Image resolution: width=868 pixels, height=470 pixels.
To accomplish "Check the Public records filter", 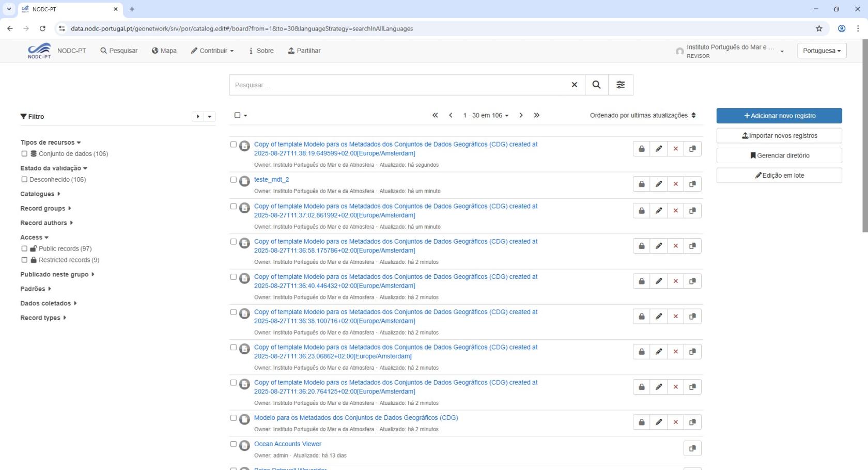I will [24, 248].
